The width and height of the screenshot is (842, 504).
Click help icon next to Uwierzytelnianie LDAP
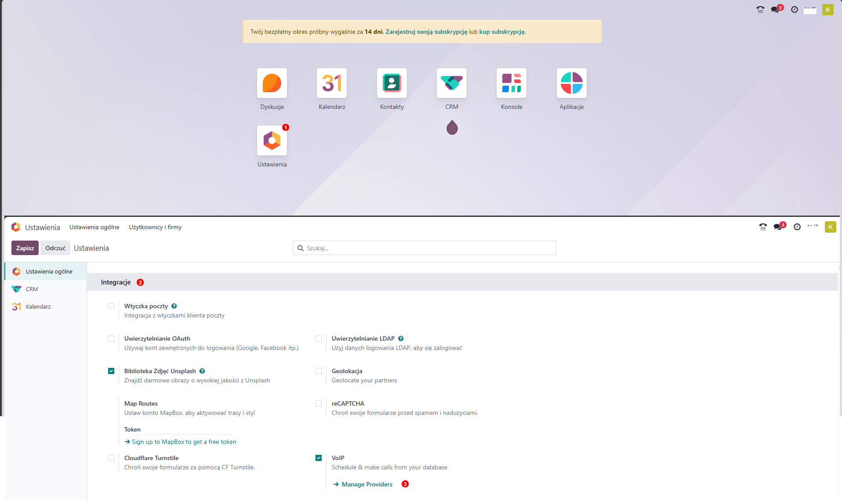pos(400,338)
